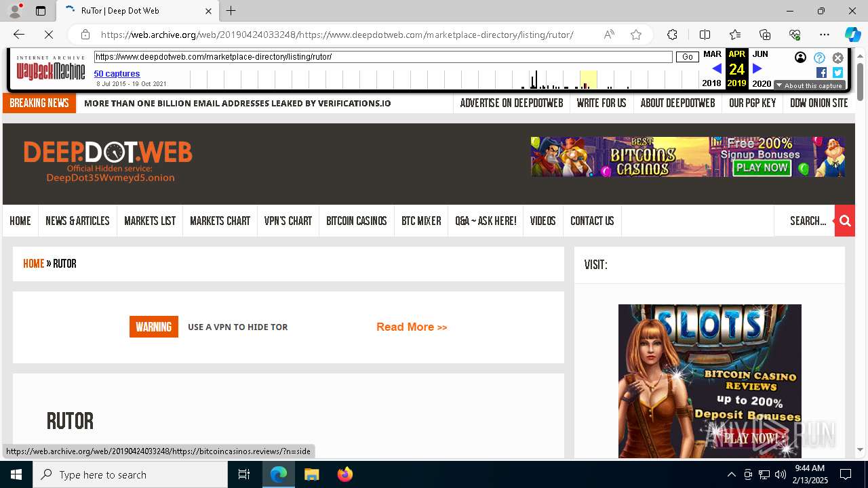Screen dimensions: 868x488
Task: Stop loading the page
Action: [x=50, y=35]
